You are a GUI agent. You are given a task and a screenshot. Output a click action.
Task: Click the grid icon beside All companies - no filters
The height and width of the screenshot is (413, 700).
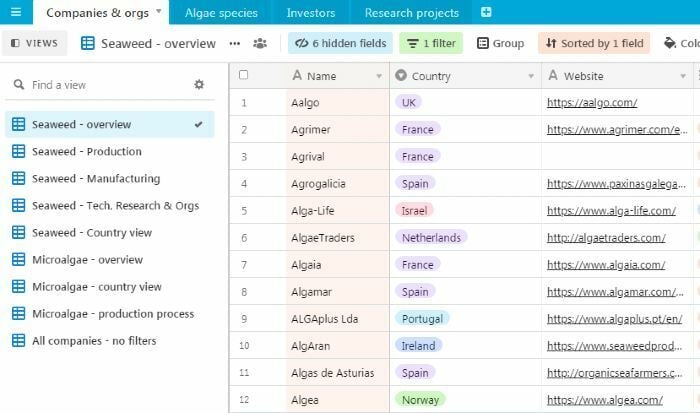click(18, 341)
